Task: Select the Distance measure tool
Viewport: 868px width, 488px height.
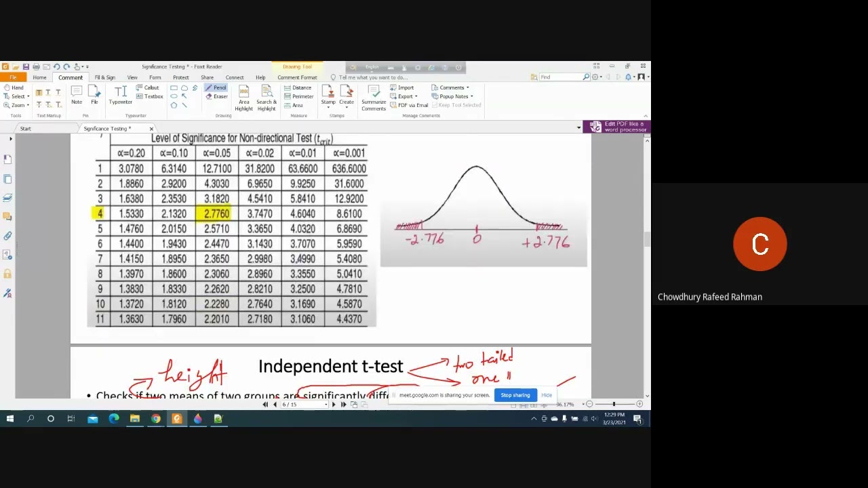Action: tap(298, 87)
